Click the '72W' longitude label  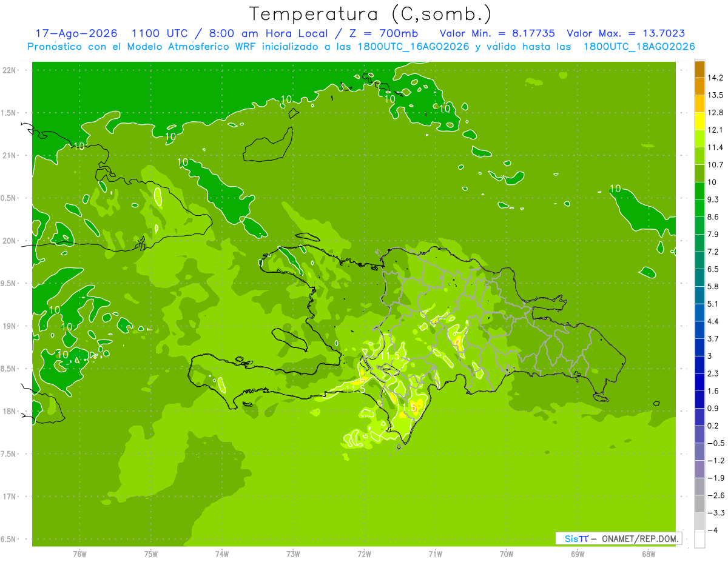tap(364, 554)
